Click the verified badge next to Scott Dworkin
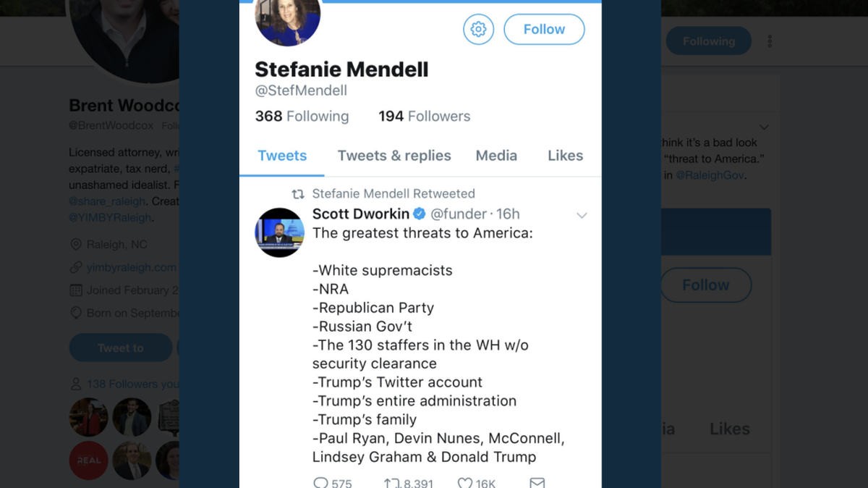Viewport: 868px width, 488px height. pyautogui.click(x=420, y=214)
